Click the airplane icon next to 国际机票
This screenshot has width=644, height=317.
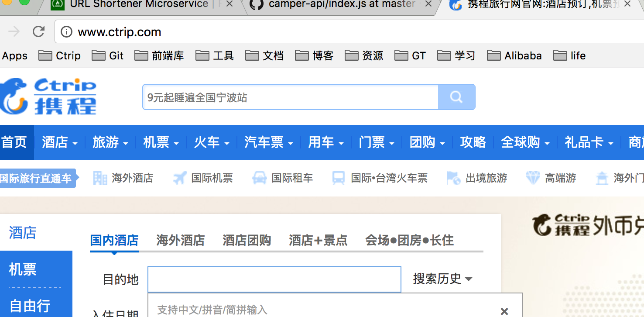[180, 178]
